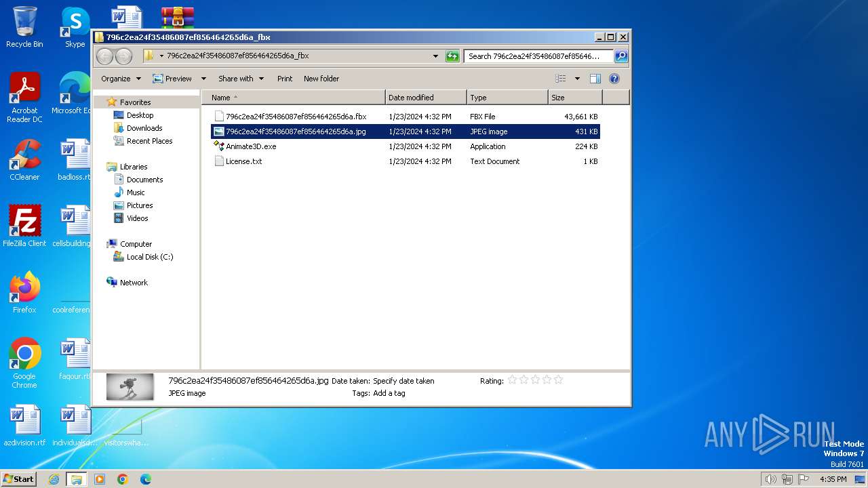Open Microsoft Edge desktop shortcut
The width and height of the screenshot is (868, 488).
[72, 94]
